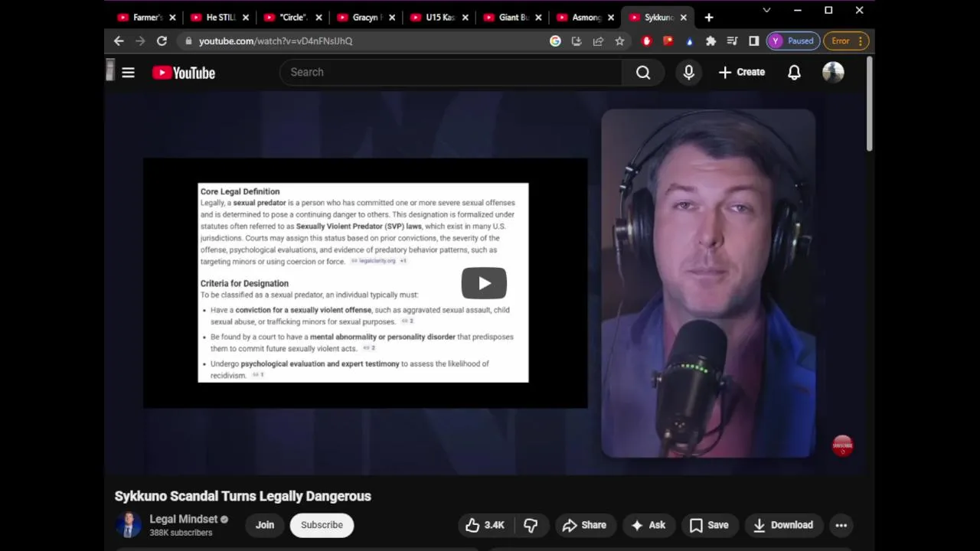This screenshot has width=980, height=551.
Task: Reload the YouTube page
Action: tap(162, 41)
